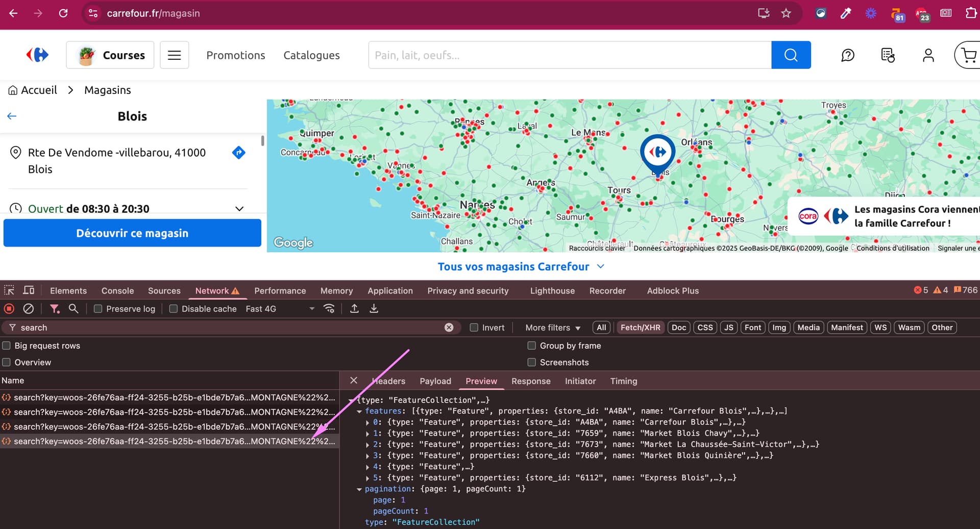This screenshot has height=529, width=980.
Task: Go back using blue arrow beside Blois
Action: 12,116
